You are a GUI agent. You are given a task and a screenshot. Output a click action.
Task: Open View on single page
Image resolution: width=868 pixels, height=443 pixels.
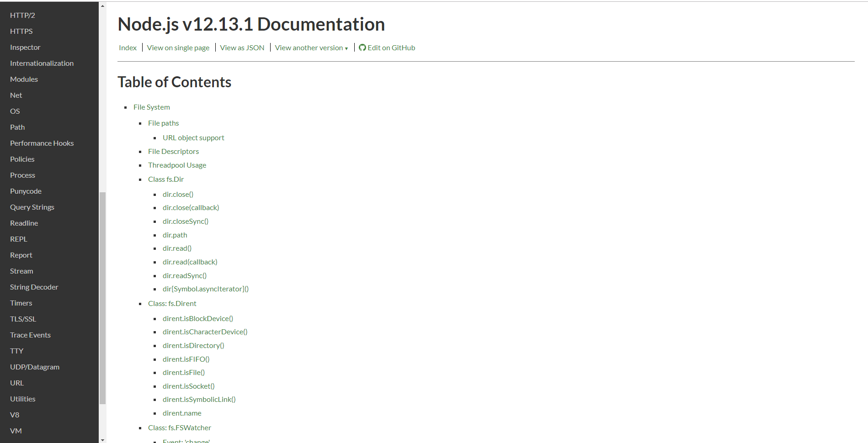coord(178,48)
